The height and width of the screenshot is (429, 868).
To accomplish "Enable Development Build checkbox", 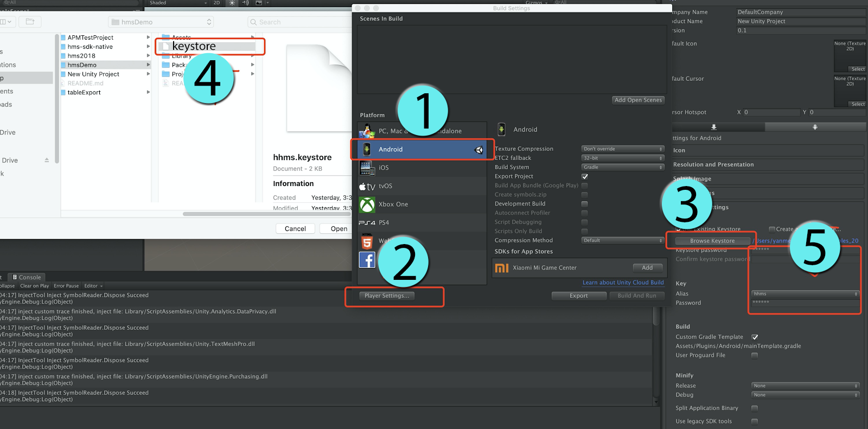I will click(x=585, y=204).
